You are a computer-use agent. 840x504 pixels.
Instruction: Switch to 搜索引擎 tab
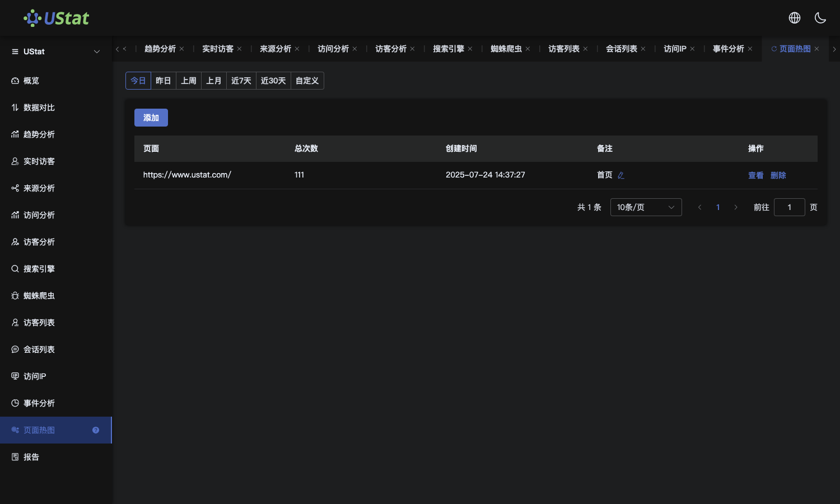[449, 49]
